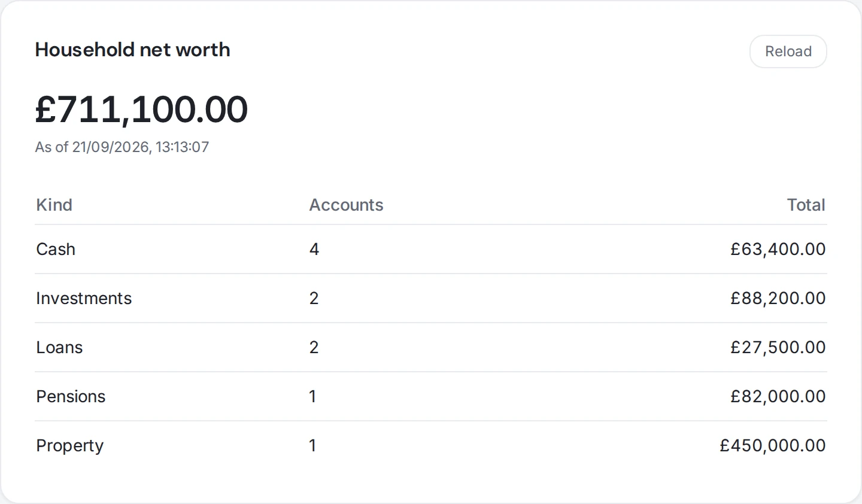Screen dimensions: 862x504
Task: Click the Cash accounts count 4
Action: coord(314,249)
